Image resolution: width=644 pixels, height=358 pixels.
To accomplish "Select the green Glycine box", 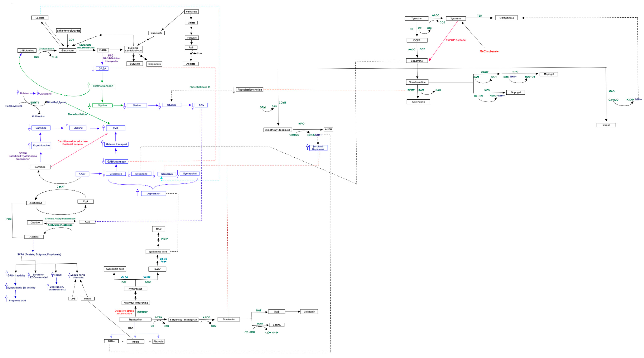I will click(x=102, y=105).
